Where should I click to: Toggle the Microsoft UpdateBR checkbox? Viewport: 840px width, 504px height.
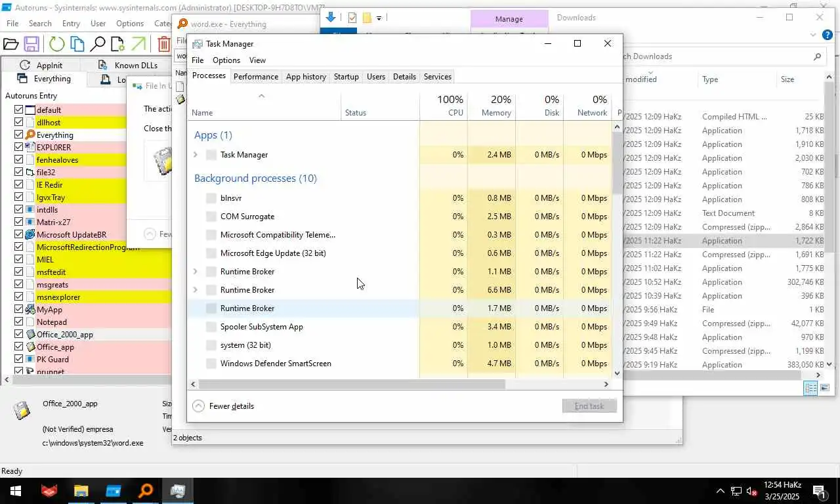pyautogui.click(x=18, y=234)
